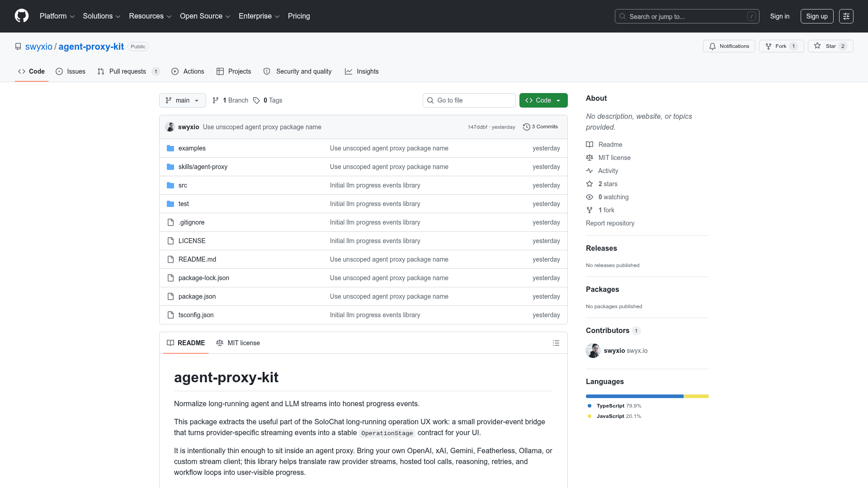This screenshot has width=868, height=488.
Task: Open the swyxio owner link
Action: pyautogui.click(x=39, y=47)
